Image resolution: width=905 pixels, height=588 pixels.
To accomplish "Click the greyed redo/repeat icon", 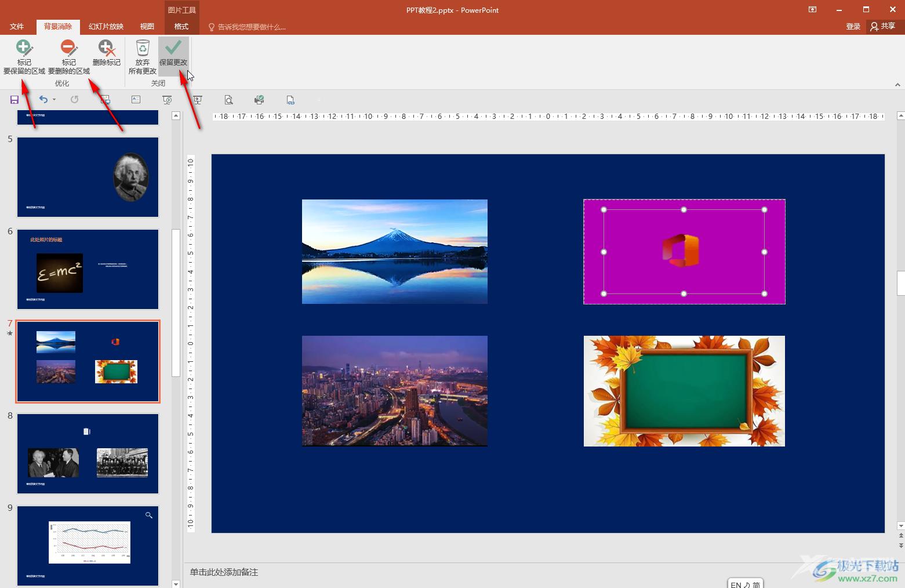I will pyautogui.click(x=74, y=100).
